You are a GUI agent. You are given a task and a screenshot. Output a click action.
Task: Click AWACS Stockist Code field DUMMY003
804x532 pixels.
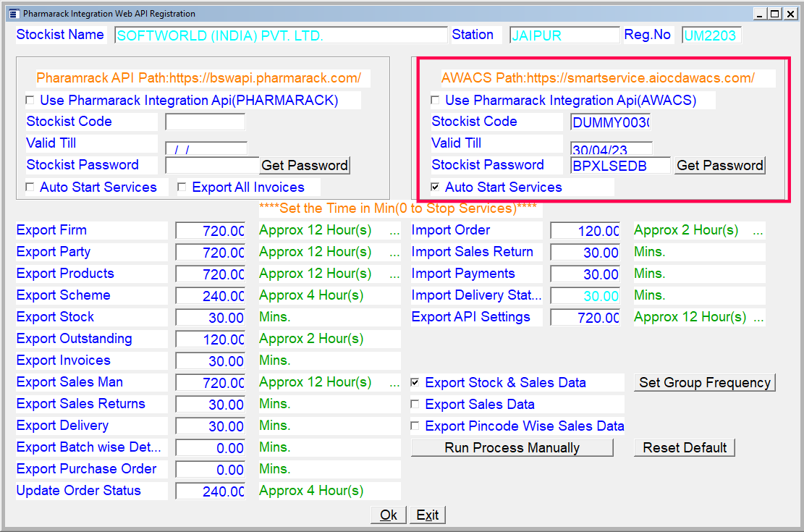click(610, 122)
